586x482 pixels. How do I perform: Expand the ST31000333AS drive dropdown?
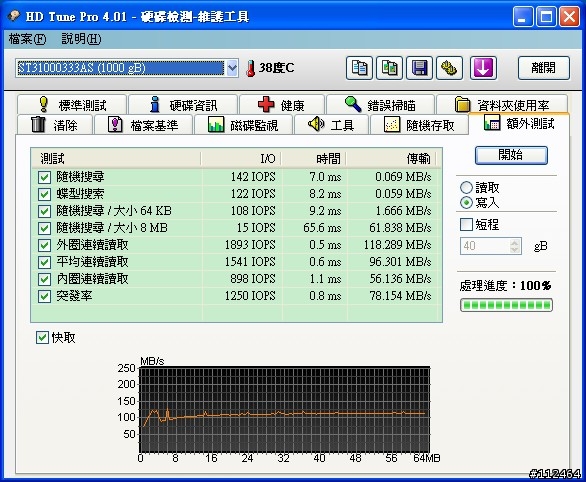232,68
